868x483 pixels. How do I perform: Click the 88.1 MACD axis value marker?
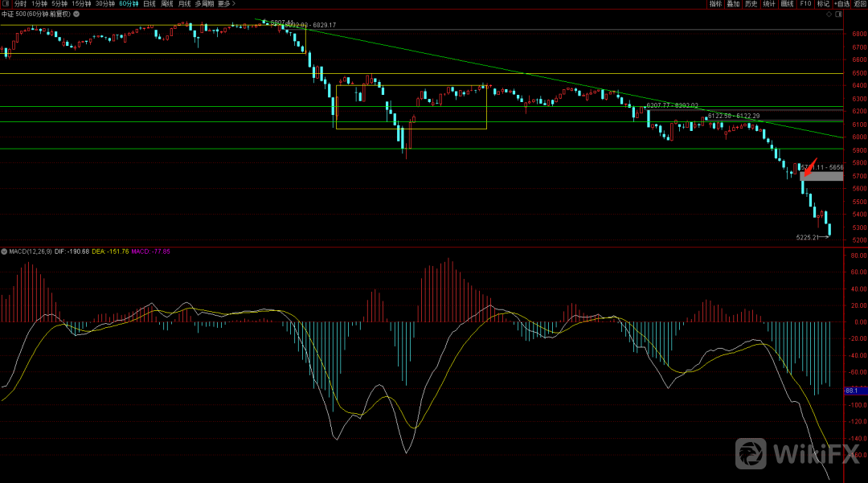[x=852, y=391]
